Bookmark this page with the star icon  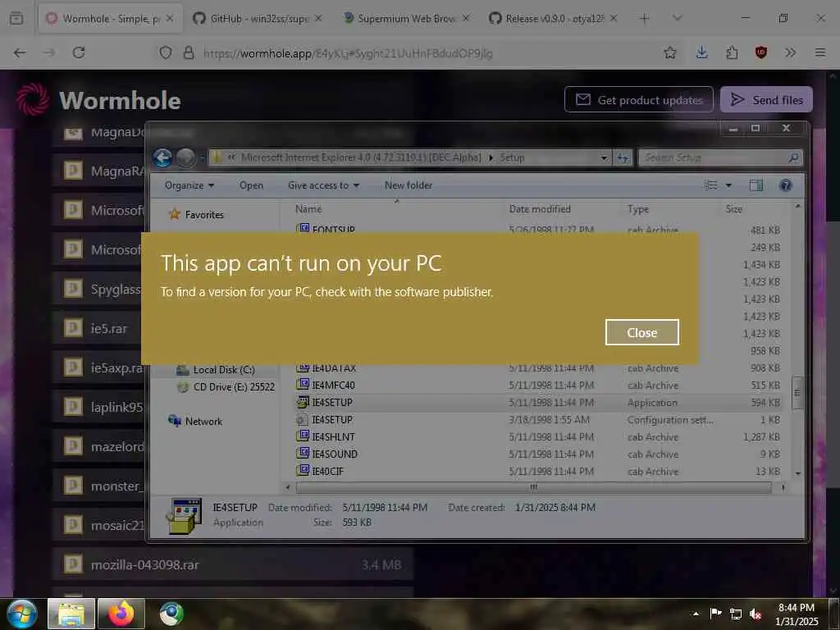pos(669,52)
